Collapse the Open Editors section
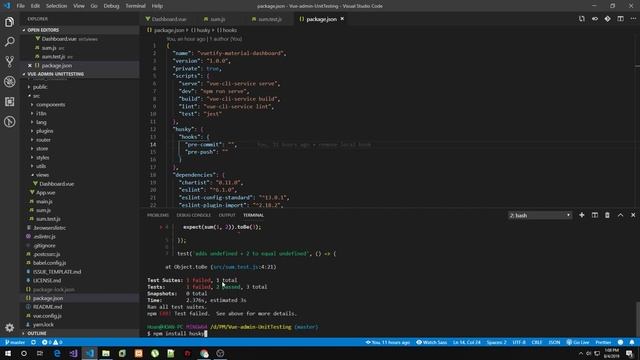 click(80, 30)
